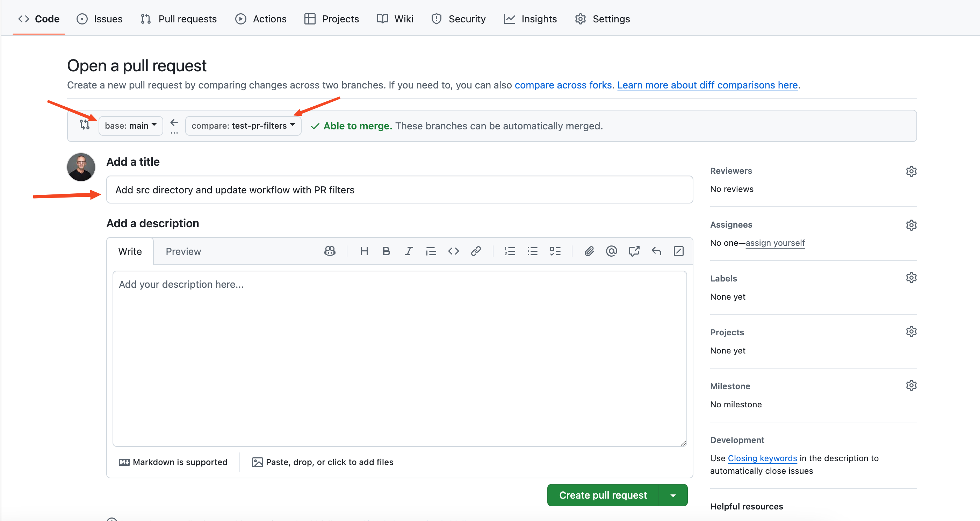
Task: Focus the pull request title field
Action: [399, 190]
